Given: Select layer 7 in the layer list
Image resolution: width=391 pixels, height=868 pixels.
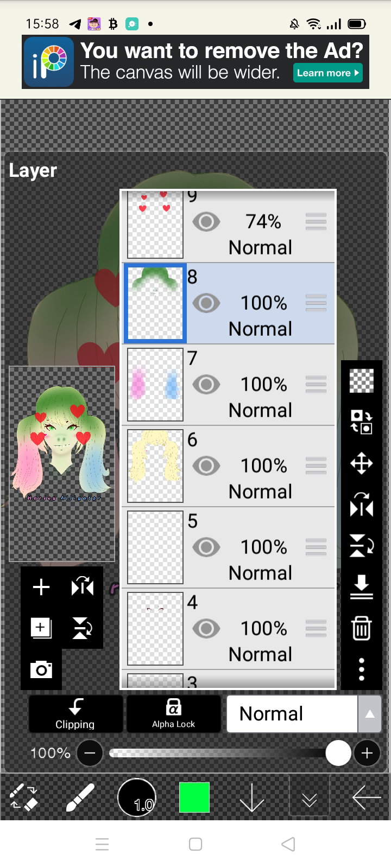Looking at the screenshot, I should click(x=228, y=385).
